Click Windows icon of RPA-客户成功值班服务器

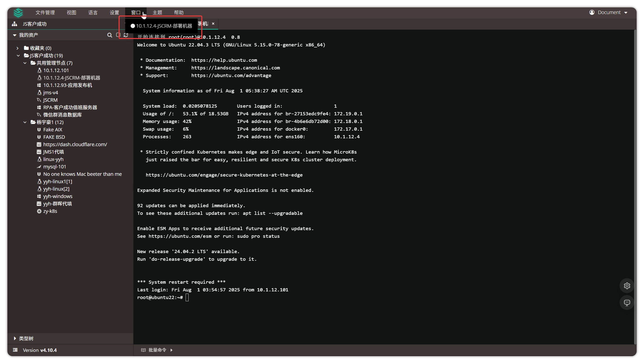pyautogui.click(x=39, y=107)
